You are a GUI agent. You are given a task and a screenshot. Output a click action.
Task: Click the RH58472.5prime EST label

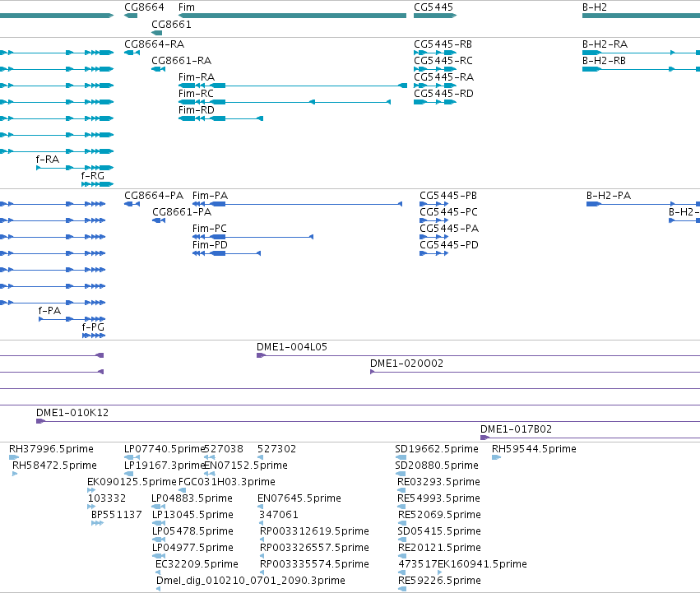click(54, 466)
